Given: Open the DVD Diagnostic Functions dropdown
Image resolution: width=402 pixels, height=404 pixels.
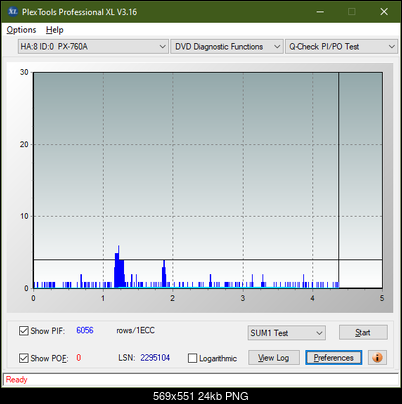Looking at the screenshot, I should (x=227, y=47).
